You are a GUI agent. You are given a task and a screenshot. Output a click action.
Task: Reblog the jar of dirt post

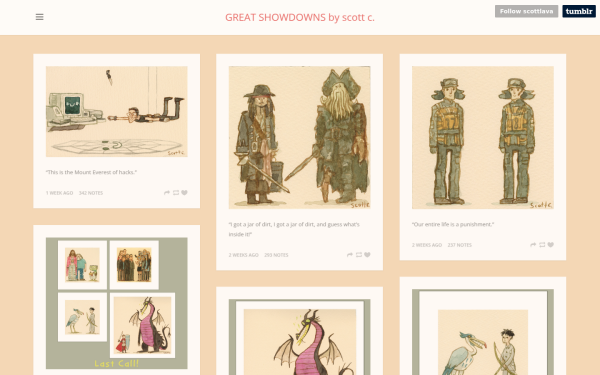pos(359,255)
